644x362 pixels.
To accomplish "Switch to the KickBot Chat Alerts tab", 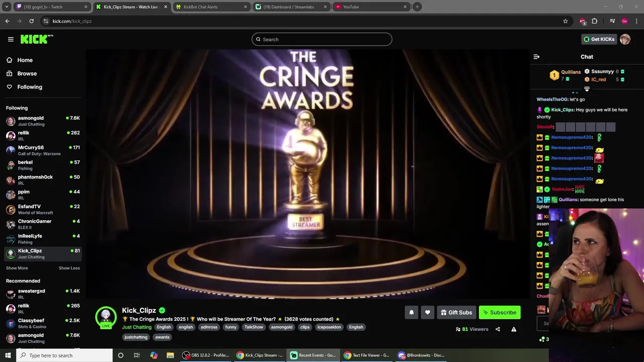I will click(211, 7).
